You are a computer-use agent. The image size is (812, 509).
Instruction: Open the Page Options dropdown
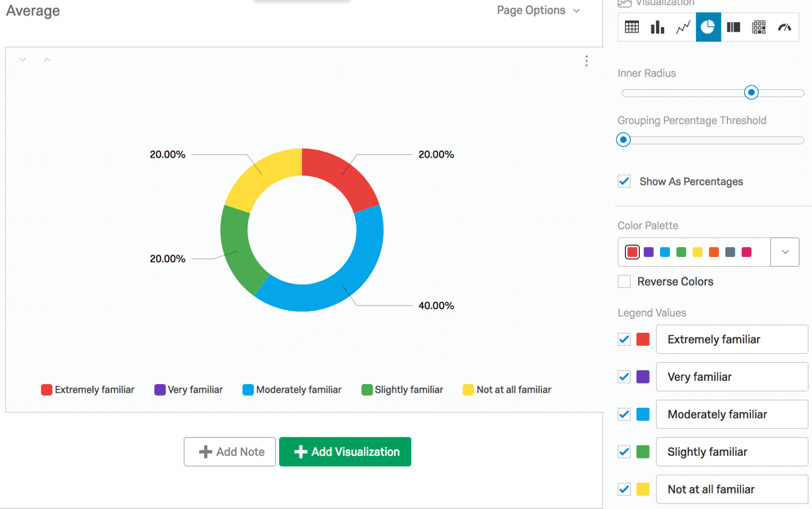pyautogui.click(x=539, y=11)
